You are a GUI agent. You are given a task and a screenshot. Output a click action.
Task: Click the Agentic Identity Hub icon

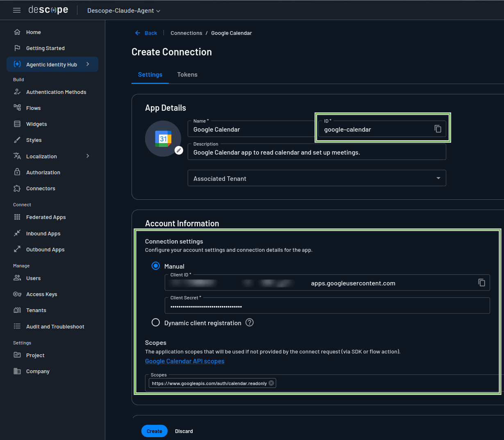point(17,64)
